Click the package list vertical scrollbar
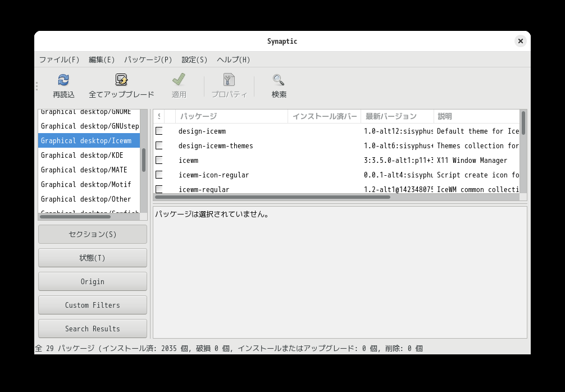This screenshot has height=392, width=565. [523, 123]
